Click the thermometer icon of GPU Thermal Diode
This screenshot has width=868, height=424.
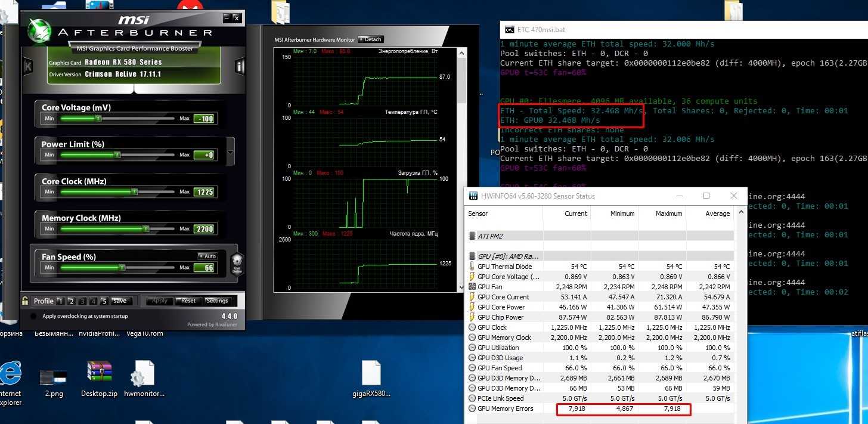pyautogui.click(x=472, y=267)
